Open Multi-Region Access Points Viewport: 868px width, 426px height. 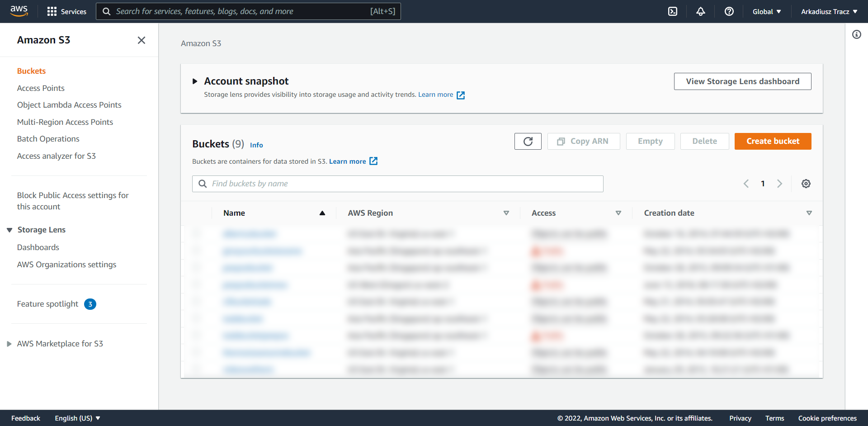65,122
